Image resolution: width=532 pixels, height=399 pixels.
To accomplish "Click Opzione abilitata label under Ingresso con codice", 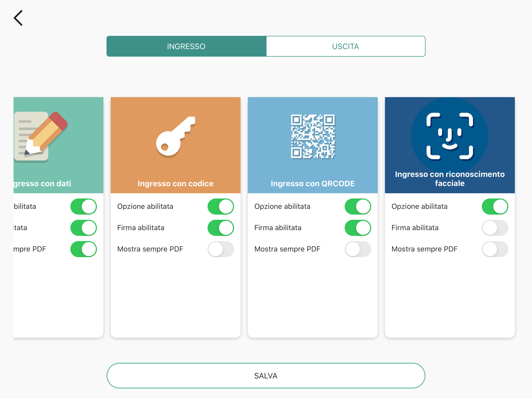I will click(x=145, y=207).
